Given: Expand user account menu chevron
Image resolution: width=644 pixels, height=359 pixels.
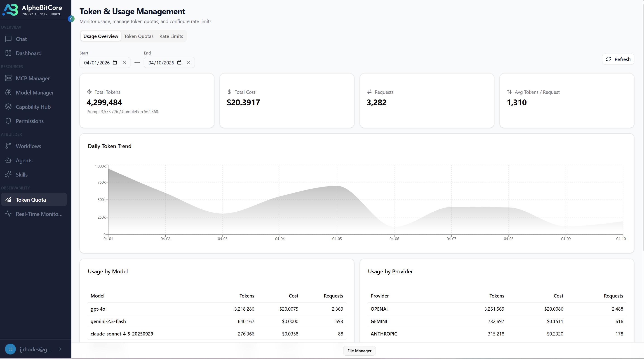Looking at the screenshot, I should tap(60, 349).
